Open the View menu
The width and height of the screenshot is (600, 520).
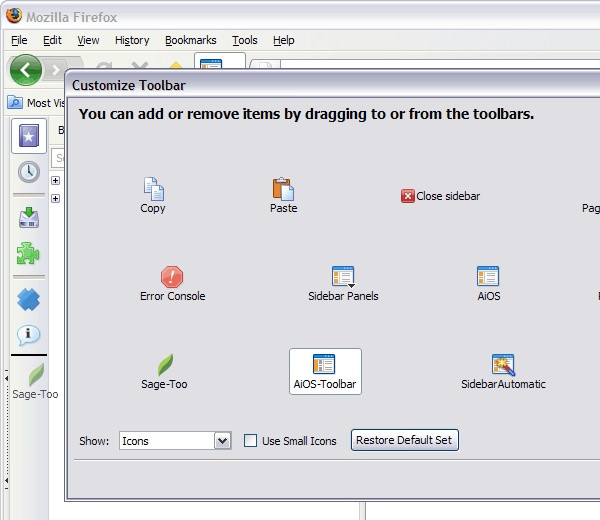click(x=88, y=40)
